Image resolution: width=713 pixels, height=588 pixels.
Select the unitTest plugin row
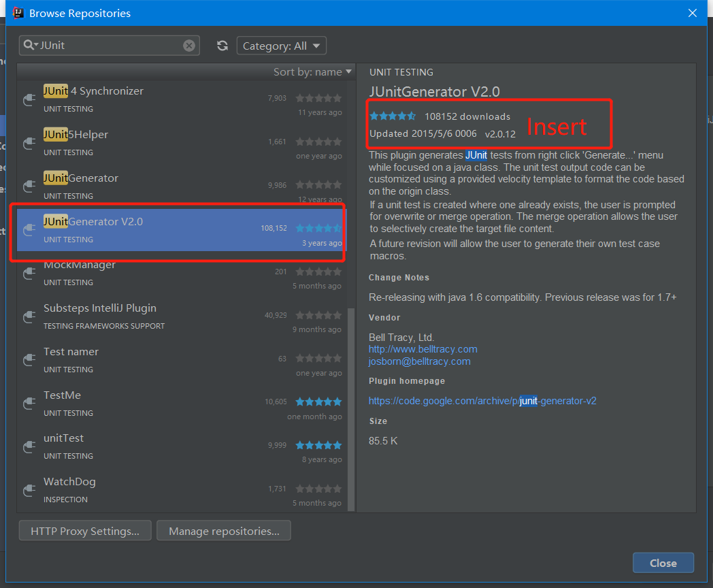point(182,447)
